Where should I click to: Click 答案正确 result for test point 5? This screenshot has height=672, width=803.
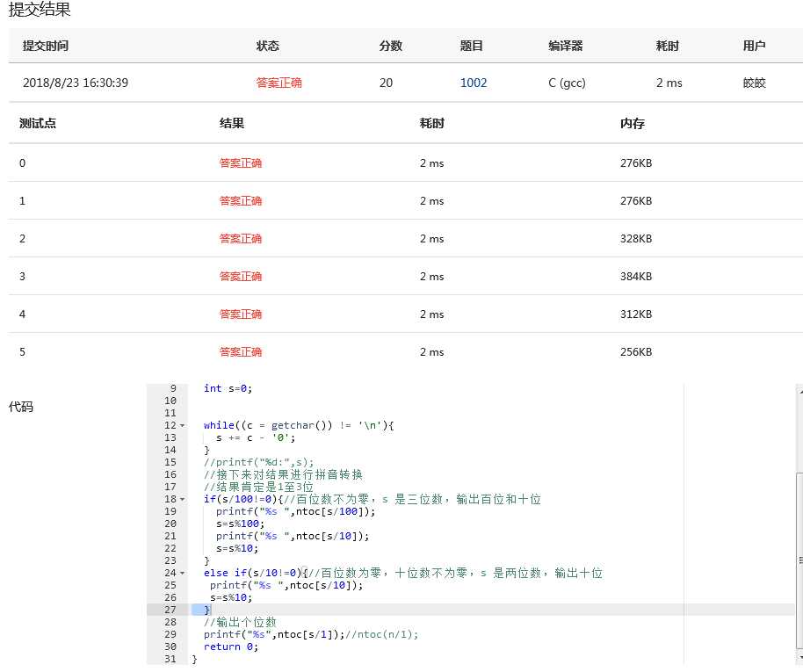240,352
